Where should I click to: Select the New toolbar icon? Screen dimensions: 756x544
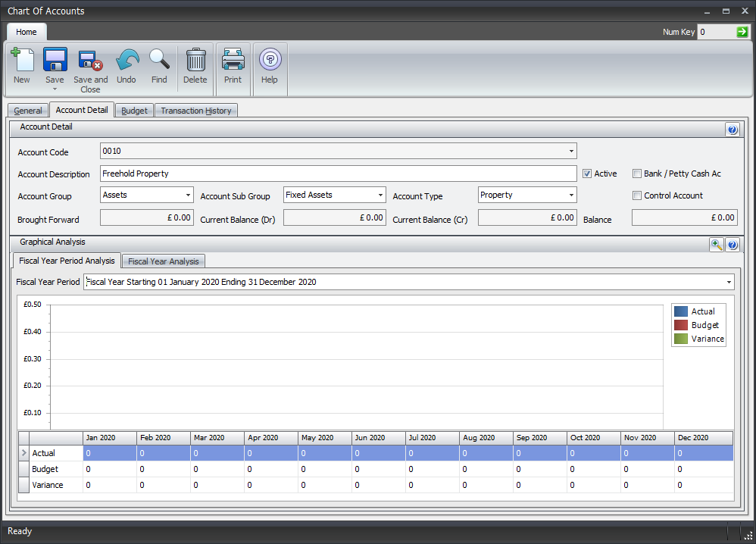[22, 67]
